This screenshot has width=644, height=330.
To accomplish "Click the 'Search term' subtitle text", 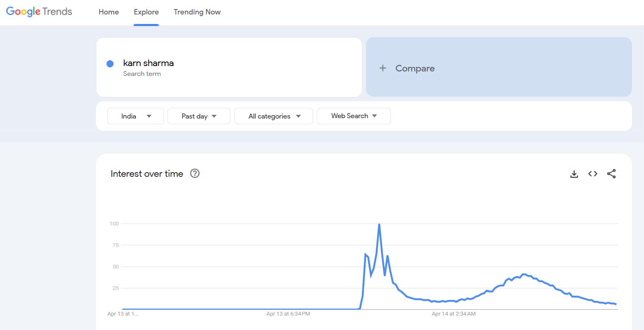I will point(142,74).
